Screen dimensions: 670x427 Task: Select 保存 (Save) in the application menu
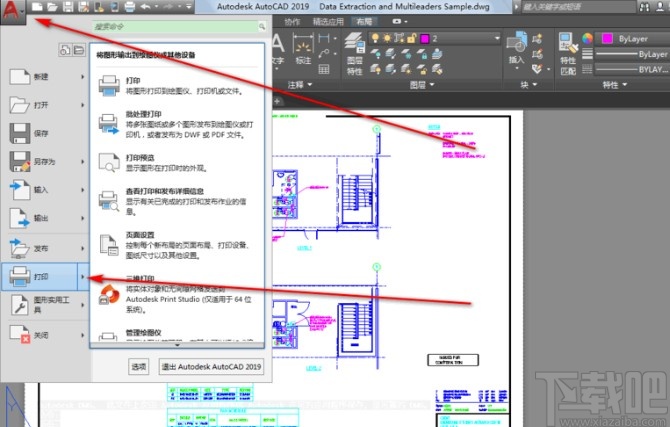[x=47, y=133]
